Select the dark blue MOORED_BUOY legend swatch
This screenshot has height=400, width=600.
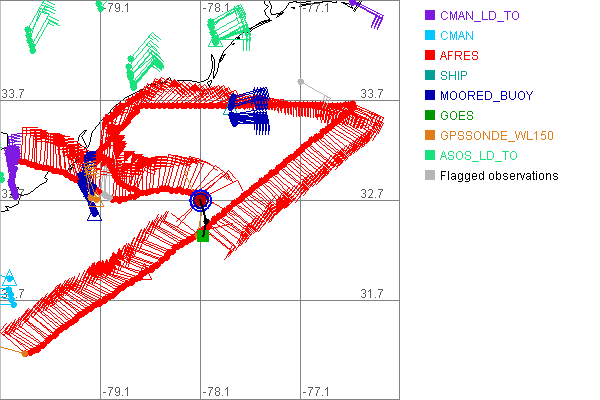pyautogui.click(x=430, y=96)
